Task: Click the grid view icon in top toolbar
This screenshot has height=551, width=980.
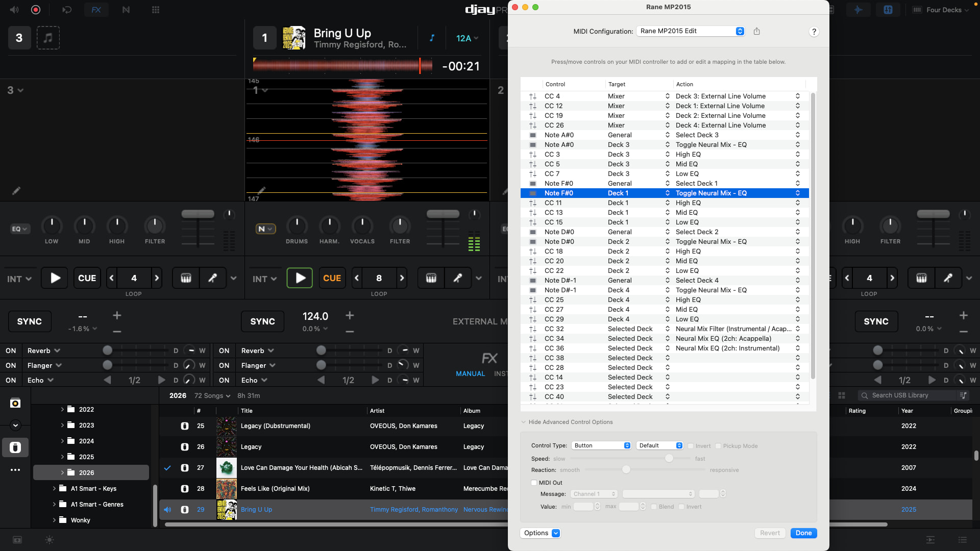Action: tap(156, 10)
